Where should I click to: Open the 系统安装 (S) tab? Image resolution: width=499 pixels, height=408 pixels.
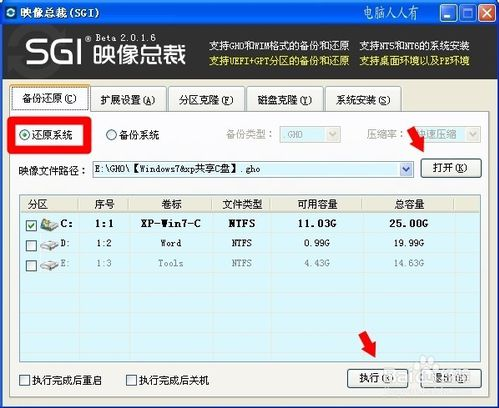coord(363,99)
